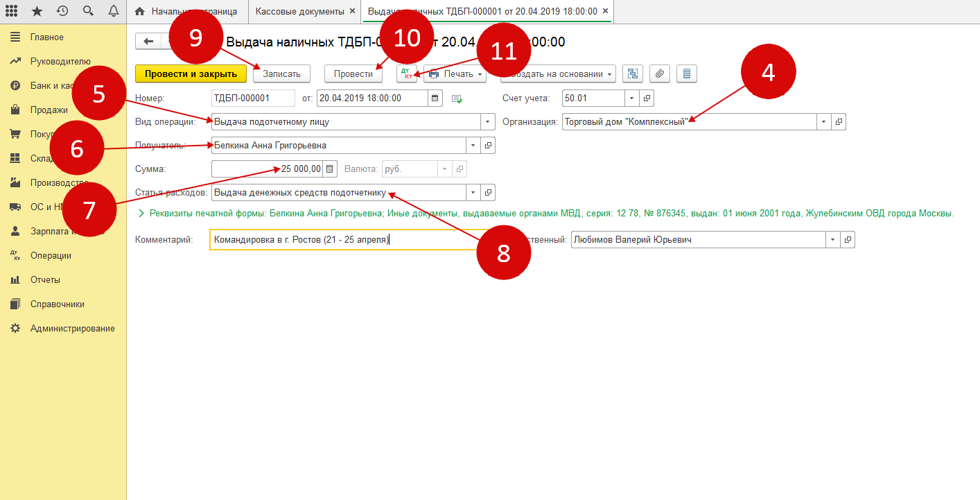Open Получатель item form icon

coord(488,146)
